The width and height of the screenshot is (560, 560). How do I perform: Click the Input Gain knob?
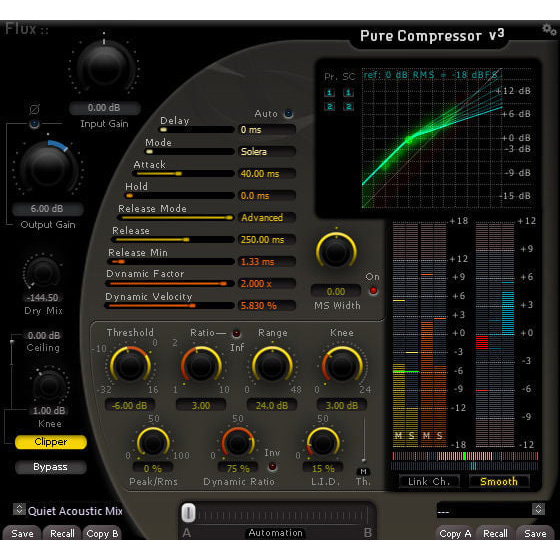tap(104, 66)
